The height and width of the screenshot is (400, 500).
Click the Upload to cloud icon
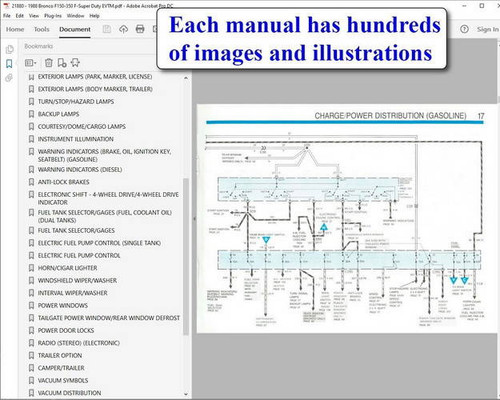click(x=123, y=29)
